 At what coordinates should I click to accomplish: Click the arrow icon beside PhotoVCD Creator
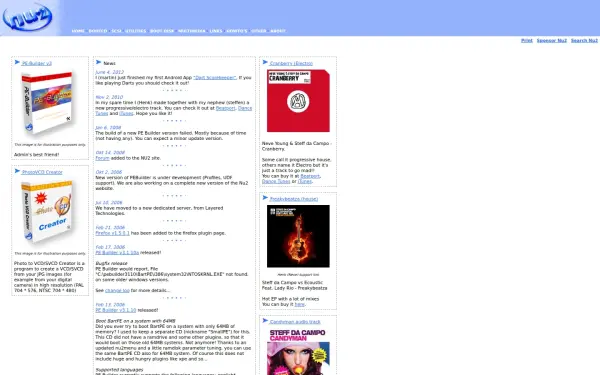tap(17, 171)
